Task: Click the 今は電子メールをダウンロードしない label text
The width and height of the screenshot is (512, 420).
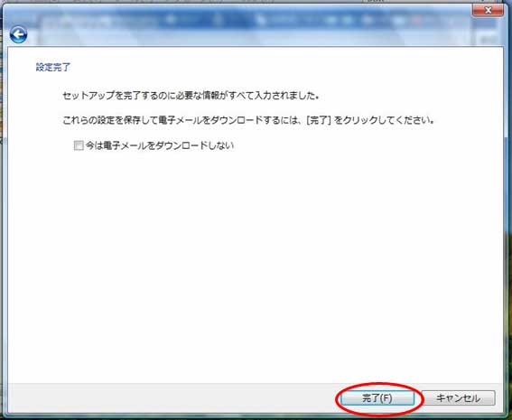Action: point(160,145)
